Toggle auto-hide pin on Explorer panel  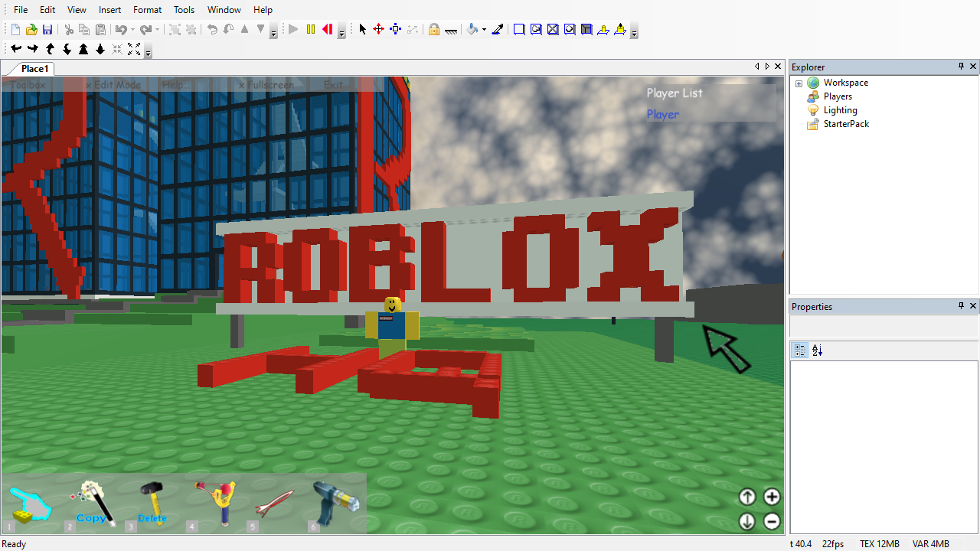click(962, 67)
